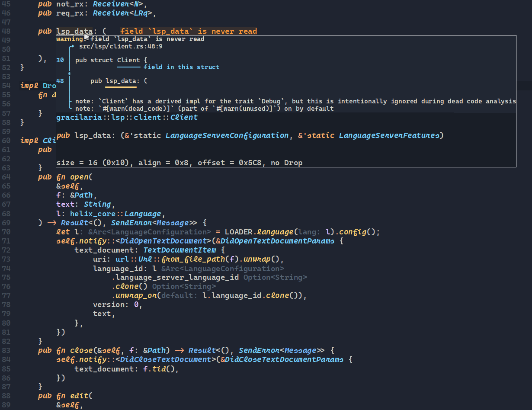
Task: Click the #[warn(dead_code)] note line
Action: (204, 109)
